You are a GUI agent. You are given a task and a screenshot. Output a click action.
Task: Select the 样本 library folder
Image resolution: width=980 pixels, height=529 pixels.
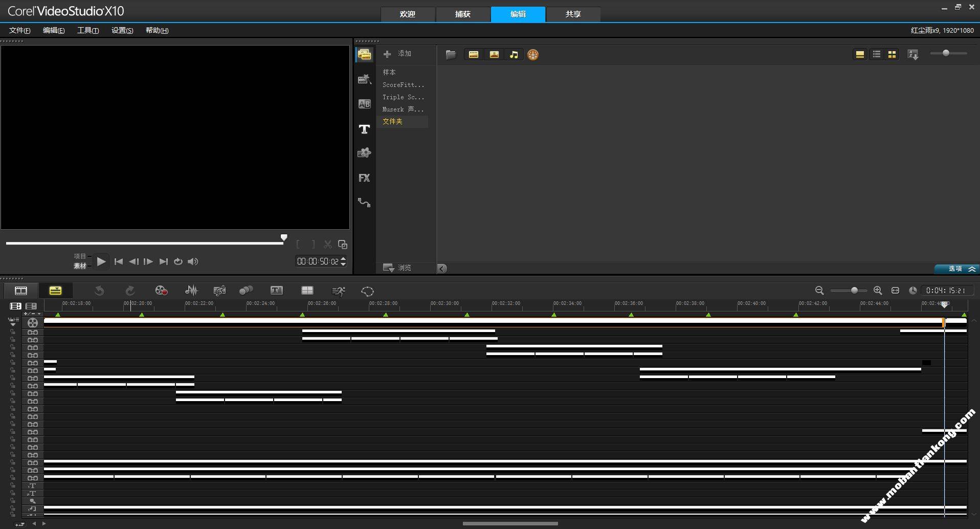tap(389, 72)
